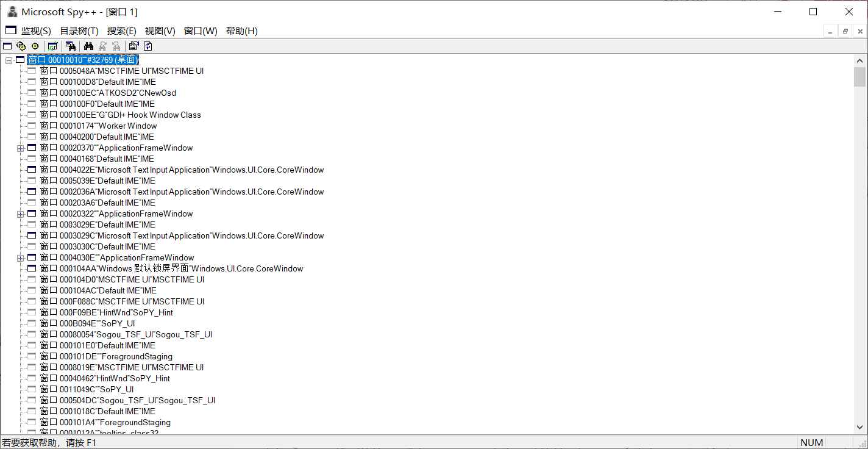This screenshot has width=868, height=449.
Task: Open the Find Window finder tool icon
Action: tap(71, 46)
